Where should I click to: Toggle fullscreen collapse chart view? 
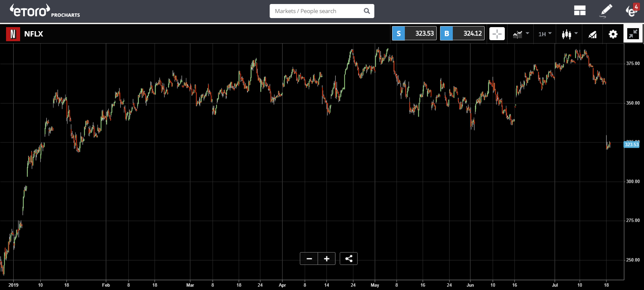[x=633, y=34]
